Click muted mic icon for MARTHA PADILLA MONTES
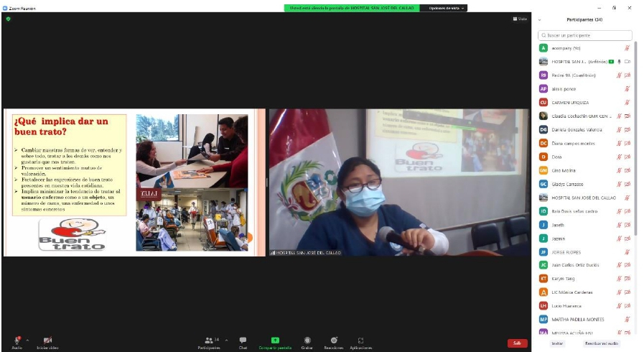 click(627, 319)
